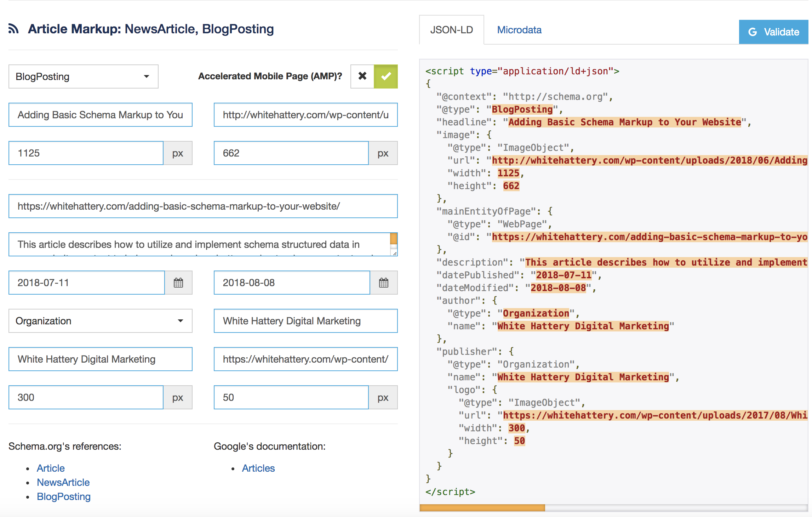Viewport: 812px width, 517px height.
Task: Click the image width field 1125
Action: click(86, 153)
